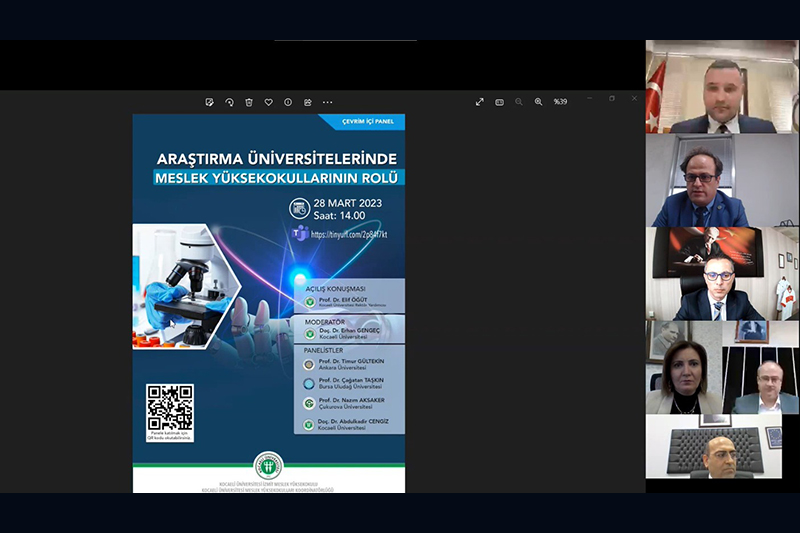Mark the image as favorite with the heart
The width and height of the screenshot is (800, 533).
[x=268, y=102]
